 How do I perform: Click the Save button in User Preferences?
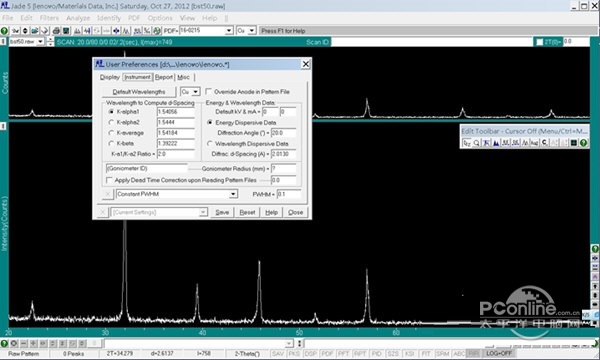[x=222, y=212]
